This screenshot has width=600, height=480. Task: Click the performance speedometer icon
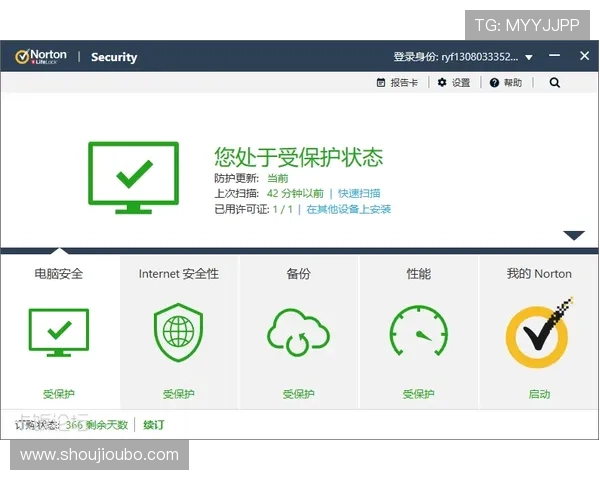coord(419,331)
